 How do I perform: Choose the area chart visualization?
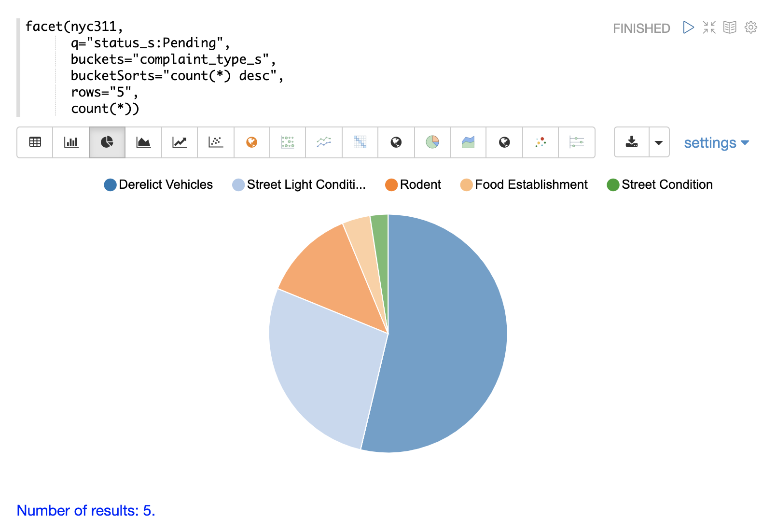click(143, 142)
